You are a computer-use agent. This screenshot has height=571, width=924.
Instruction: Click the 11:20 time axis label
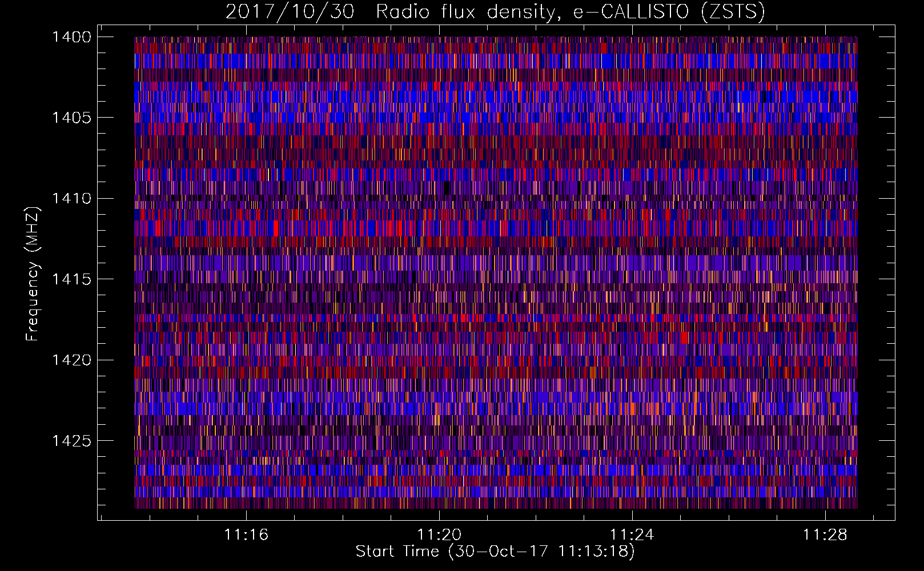439,534
